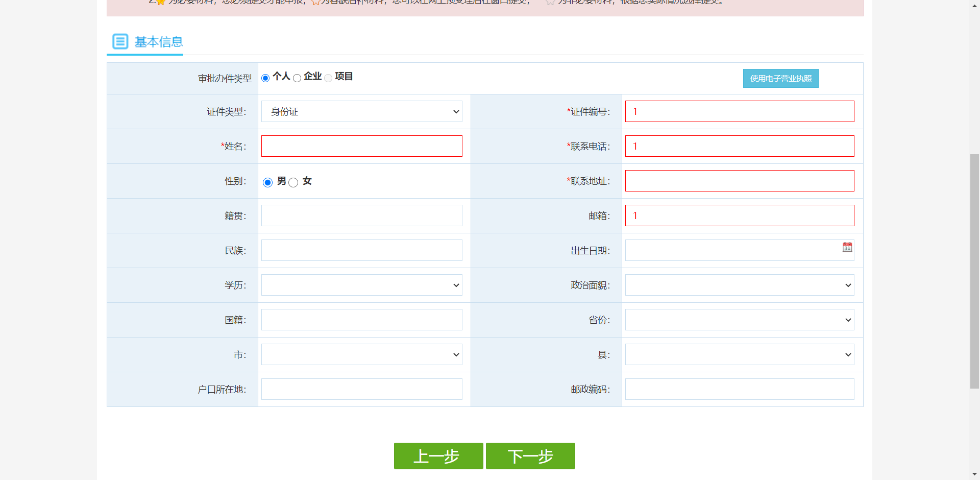Open the 市 city dropdown
Viewport: 980px width, 480px height.
coord(361,354)
